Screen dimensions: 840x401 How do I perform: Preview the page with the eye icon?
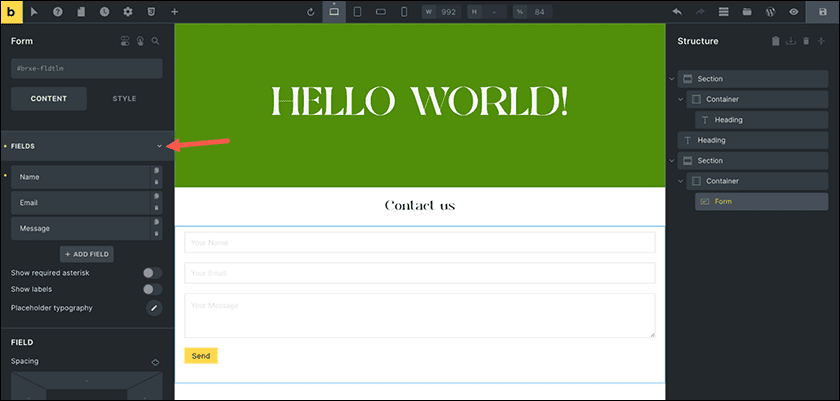pyautogui.click(x=794, y=12)
